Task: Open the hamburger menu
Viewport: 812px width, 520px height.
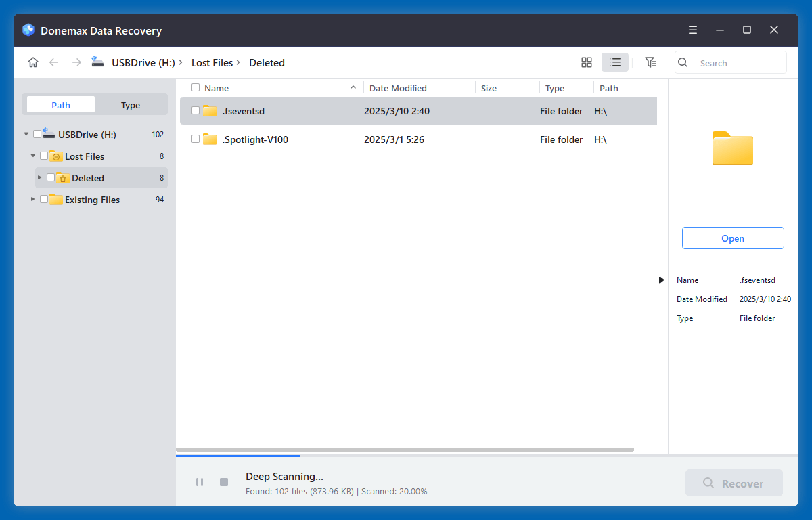Action: (x=692, y=30)
